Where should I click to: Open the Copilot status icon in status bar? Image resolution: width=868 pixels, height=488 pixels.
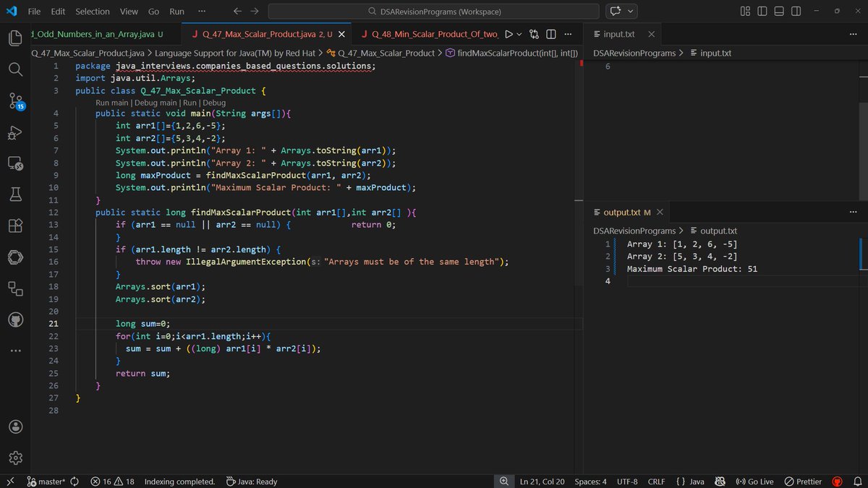click(x=720, y=481)
